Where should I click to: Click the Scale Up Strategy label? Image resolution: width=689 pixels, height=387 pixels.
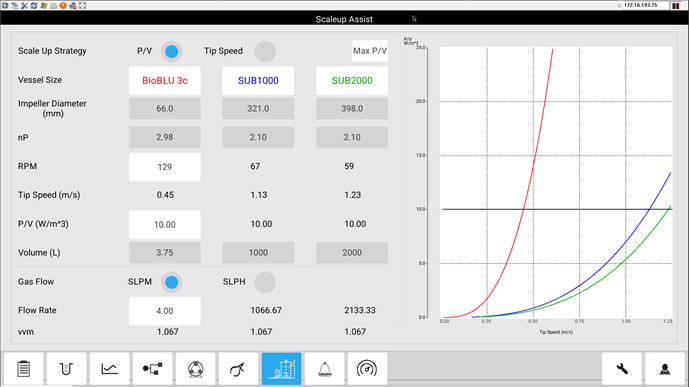[x=52, y=51]
